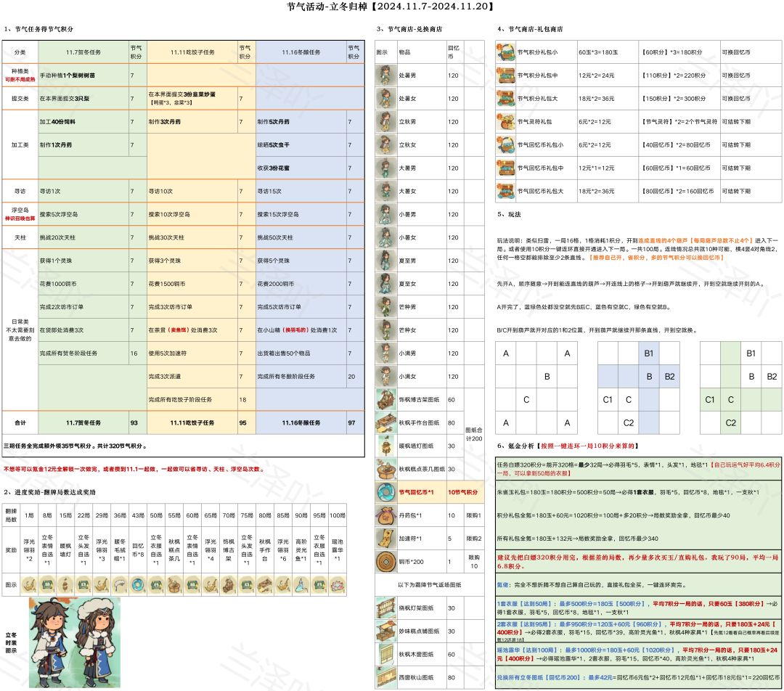
Task: Click the 11.16冬酿任务 column header
Action: tap(301, 52)
